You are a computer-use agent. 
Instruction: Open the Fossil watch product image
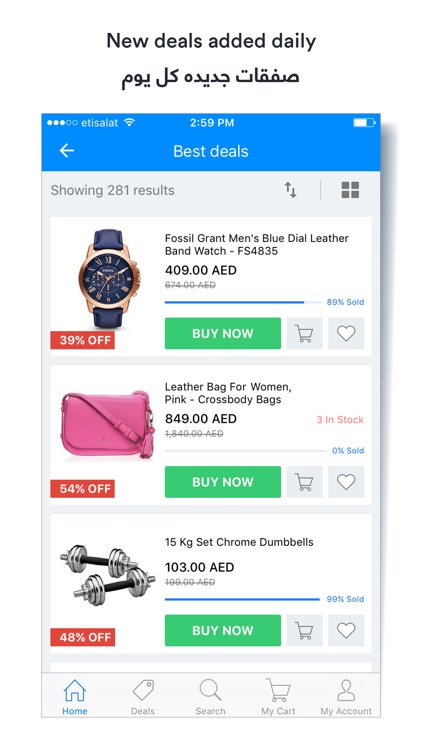pos(108,278)
